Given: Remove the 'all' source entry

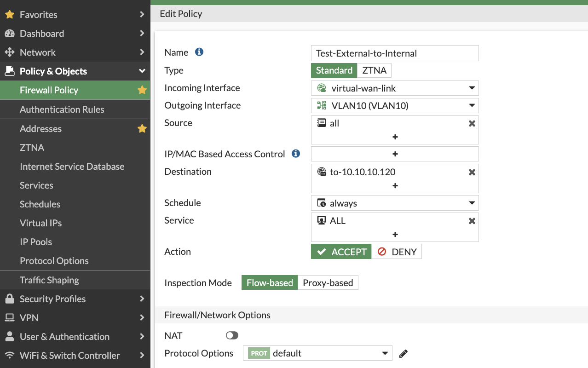Looking at the screenshot, I should [472, 123].
